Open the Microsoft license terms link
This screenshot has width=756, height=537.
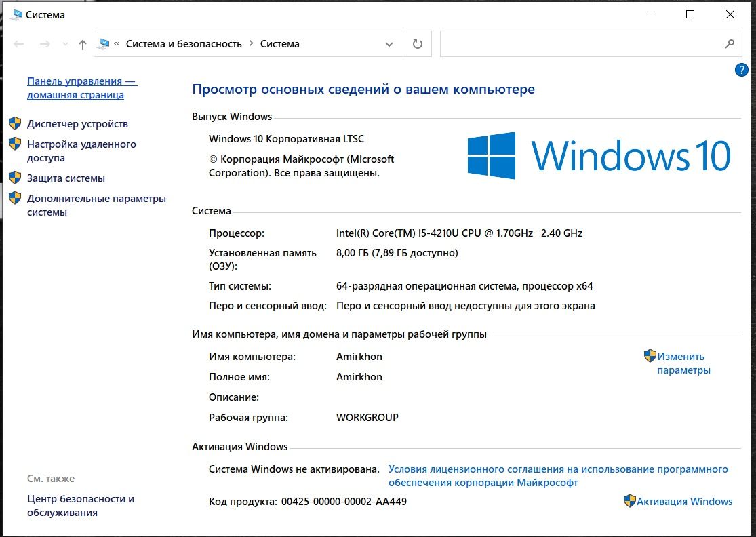(x=558, y=476)
